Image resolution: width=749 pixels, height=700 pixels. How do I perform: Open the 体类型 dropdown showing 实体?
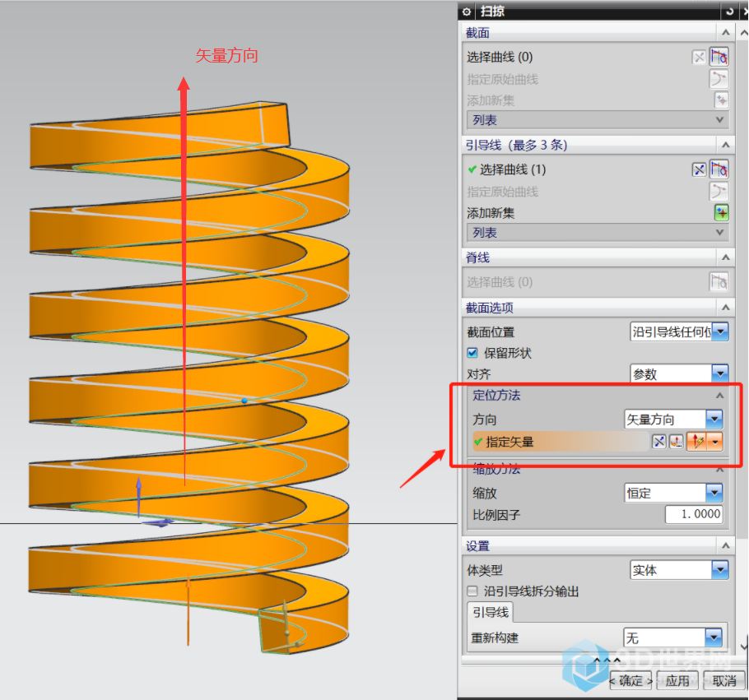[720, 570]
